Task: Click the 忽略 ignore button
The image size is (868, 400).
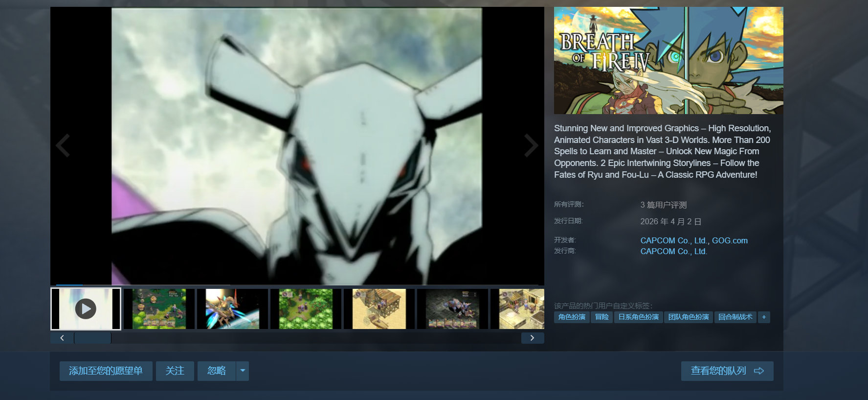Action: click(217, 371)
